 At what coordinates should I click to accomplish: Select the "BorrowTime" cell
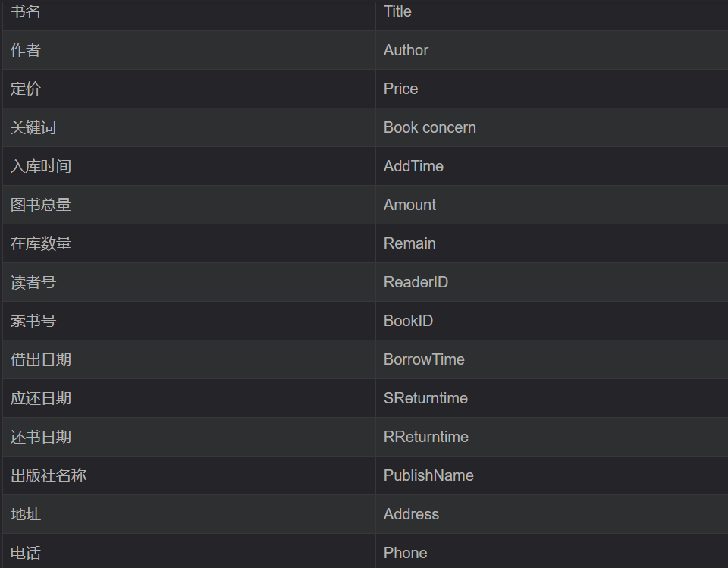click(x=425, y=360)
